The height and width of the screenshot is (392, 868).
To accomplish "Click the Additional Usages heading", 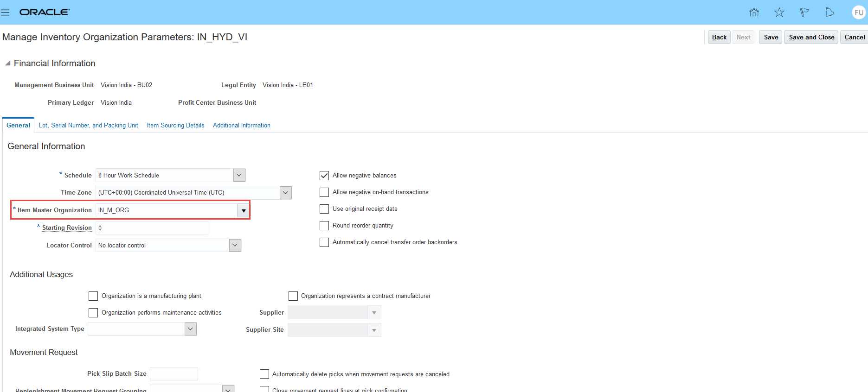I will pyautogui.click(x=41, y=275).
